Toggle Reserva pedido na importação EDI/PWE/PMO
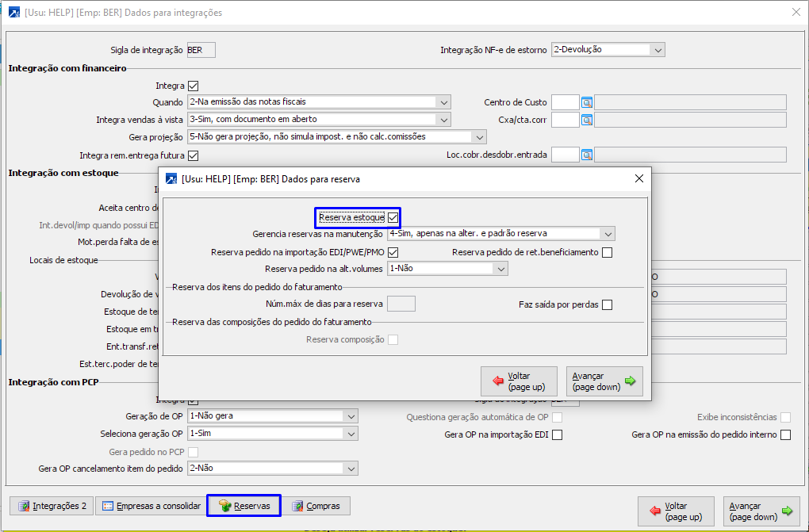 point(393,252)
